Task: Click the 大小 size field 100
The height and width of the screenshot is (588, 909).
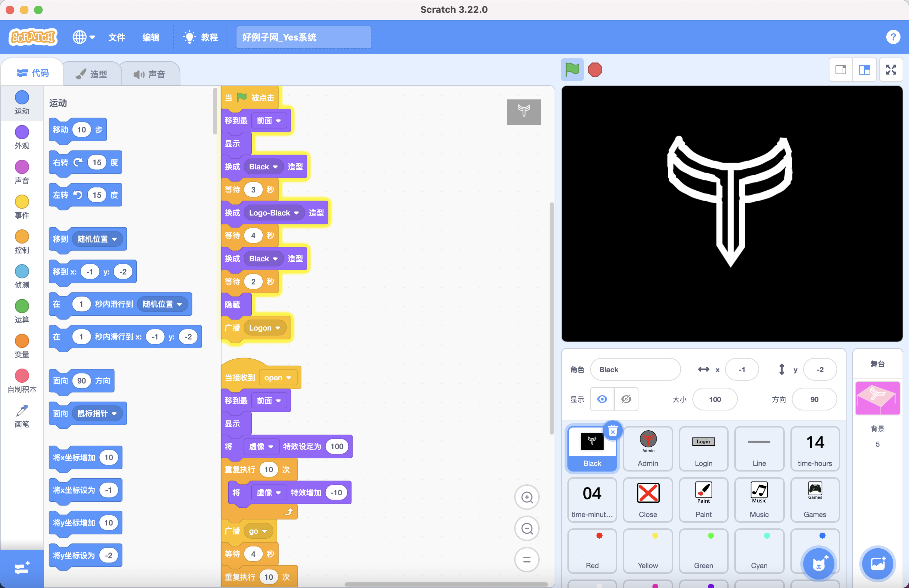Action: [715, 399]
